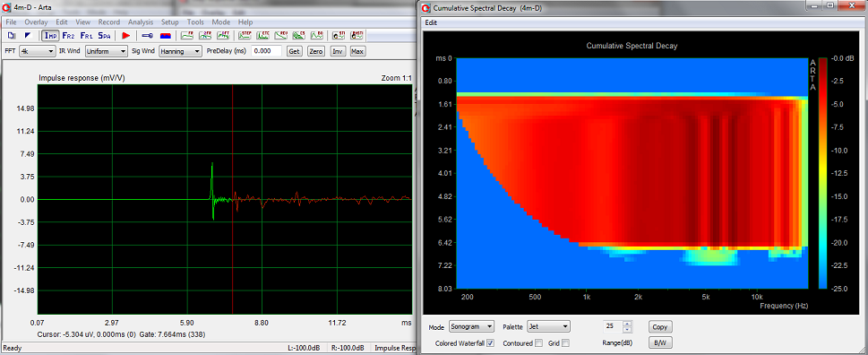The image size is (868, 355).
Task: Open Edit menu in Cumulative Spectral Decay window
Action: pyautogui.click(x=431, y=22)
